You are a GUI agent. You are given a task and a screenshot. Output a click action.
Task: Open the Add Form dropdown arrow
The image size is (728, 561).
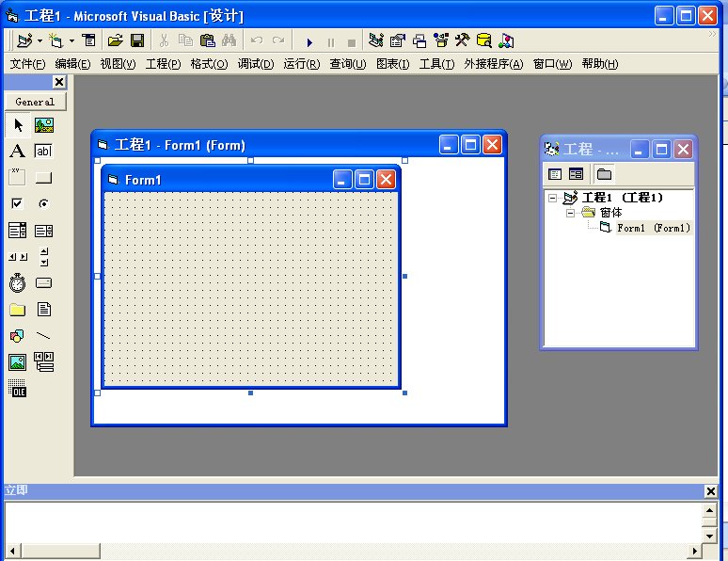pos(72,40)
